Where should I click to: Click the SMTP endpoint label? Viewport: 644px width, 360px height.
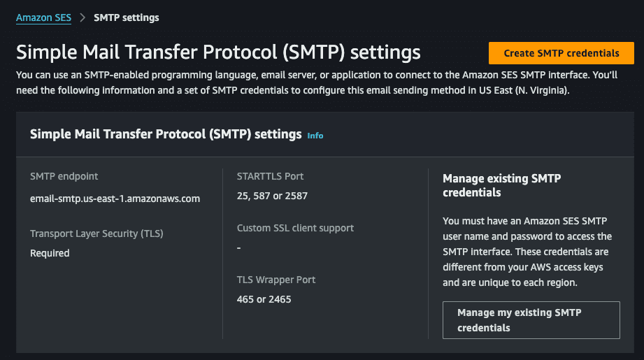click(64, 177)
